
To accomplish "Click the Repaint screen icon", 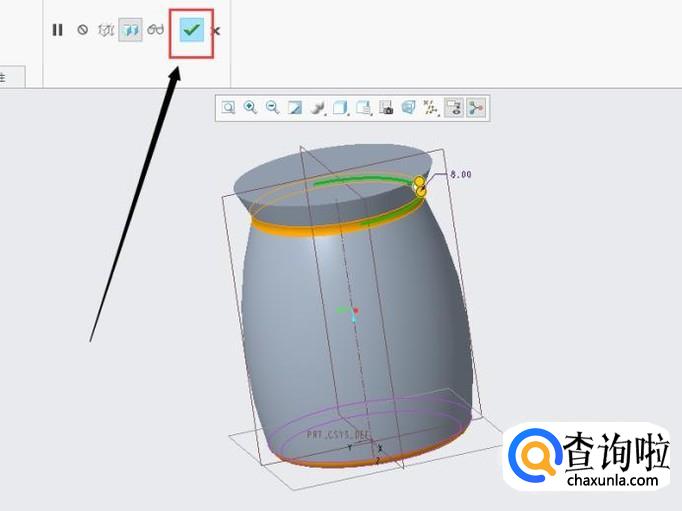I will [295, 108].
